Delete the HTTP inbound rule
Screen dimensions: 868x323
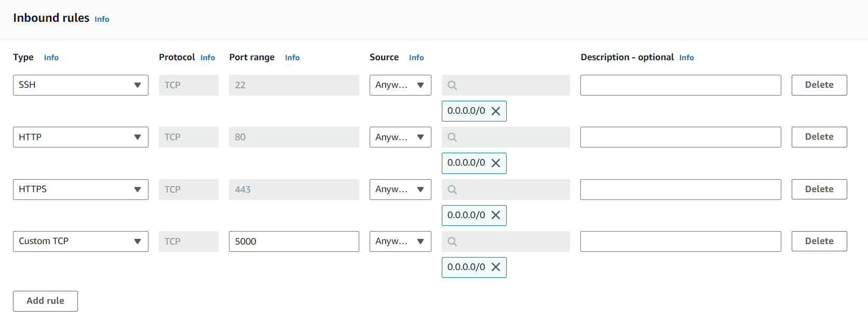(x=819, y=137)
